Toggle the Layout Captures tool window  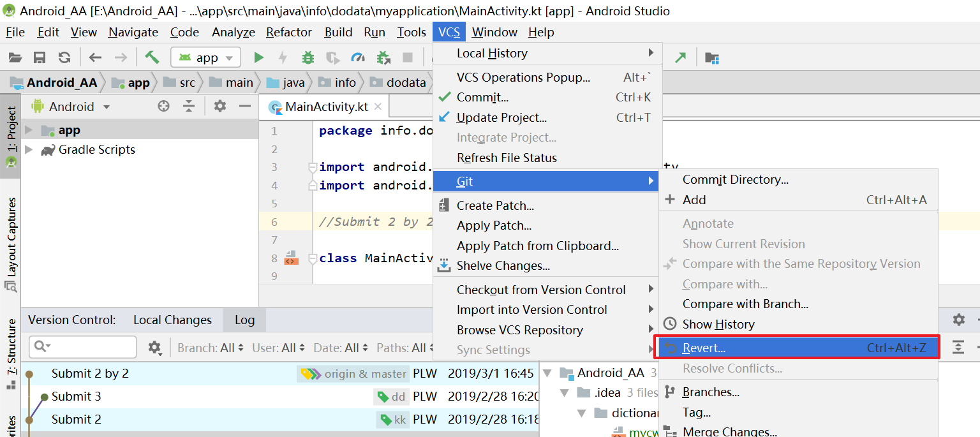[11, 245]
